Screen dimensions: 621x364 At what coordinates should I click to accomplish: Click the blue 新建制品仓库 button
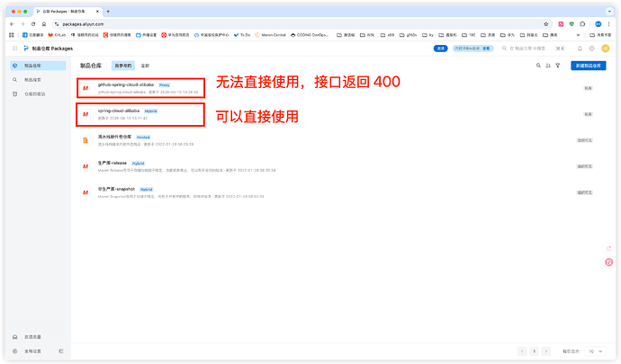(588, 66)
